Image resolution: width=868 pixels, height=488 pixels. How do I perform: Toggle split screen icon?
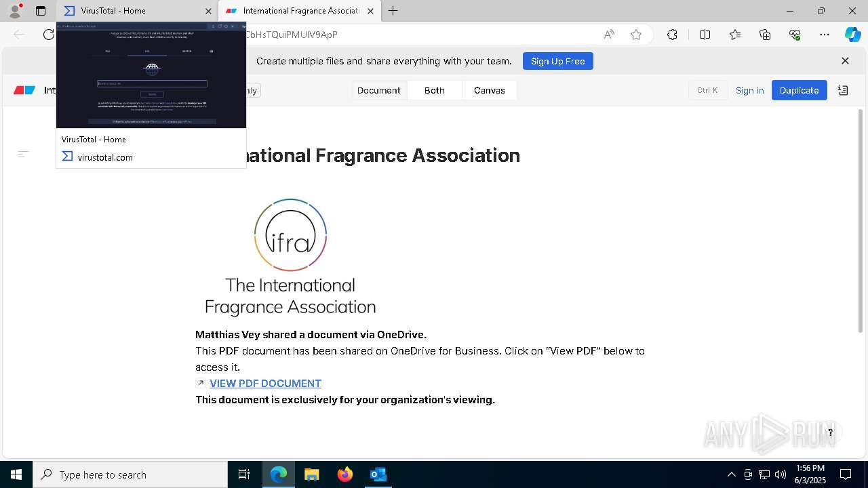click(705, 35)
